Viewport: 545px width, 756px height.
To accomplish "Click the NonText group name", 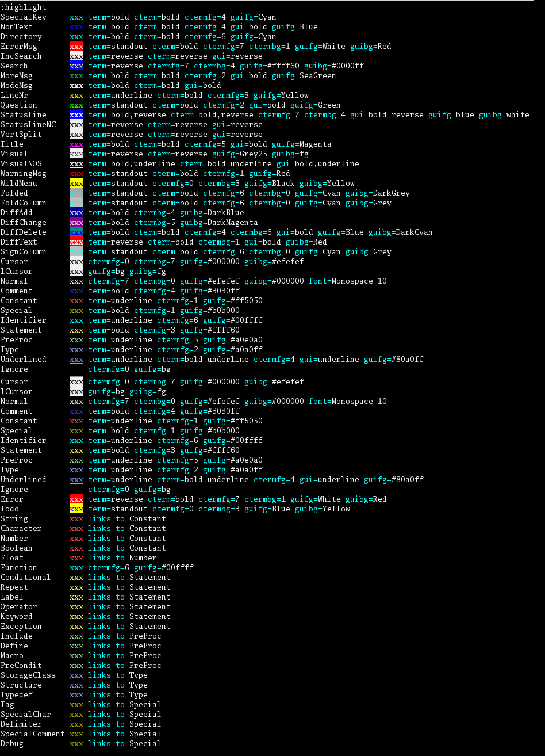I will pos(17,27).
